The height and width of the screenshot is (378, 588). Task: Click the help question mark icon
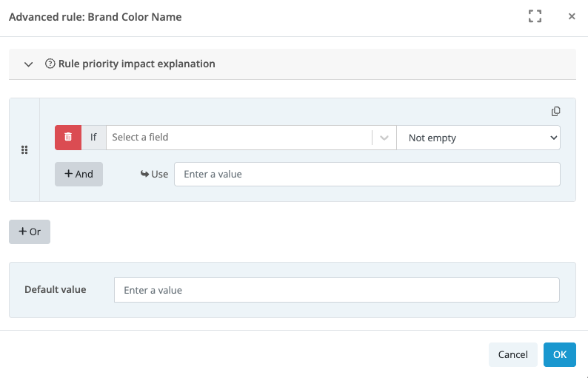(50, 64)
